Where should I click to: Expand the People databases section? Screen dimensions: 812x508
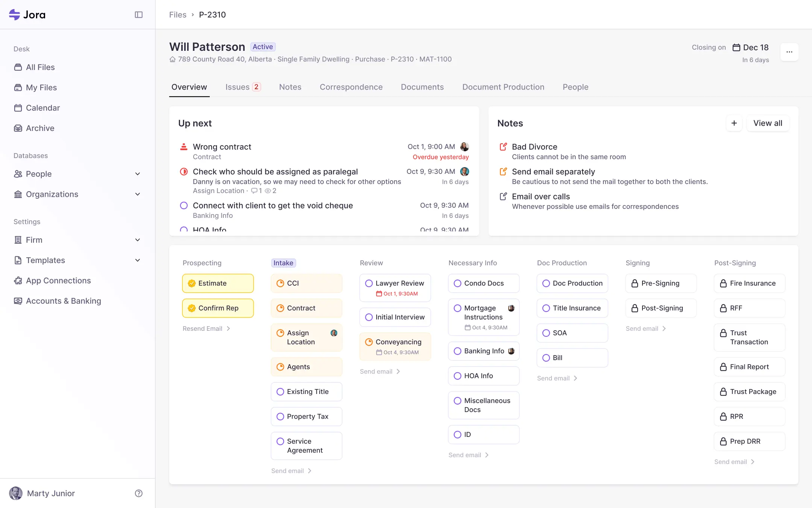tap(138, 174)
